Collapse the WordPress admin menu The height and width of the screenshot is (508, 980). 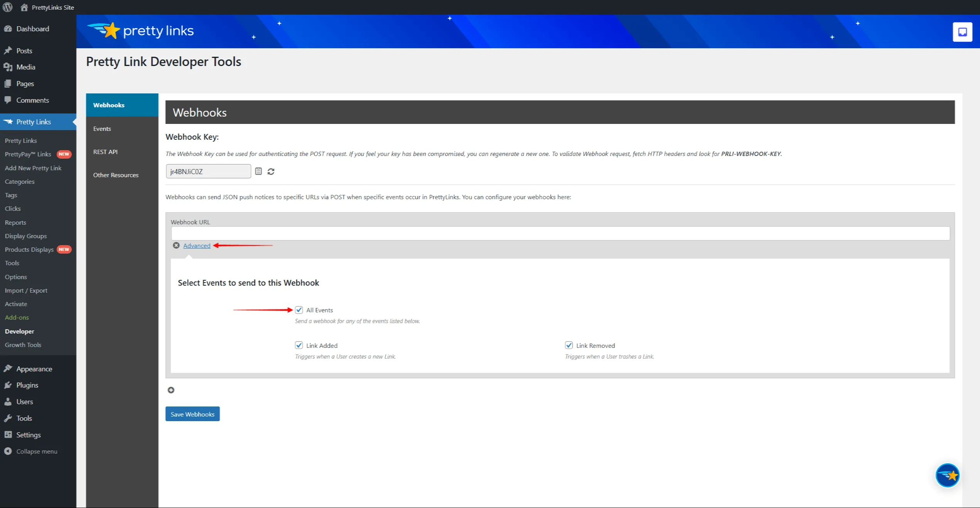(36, 451)
